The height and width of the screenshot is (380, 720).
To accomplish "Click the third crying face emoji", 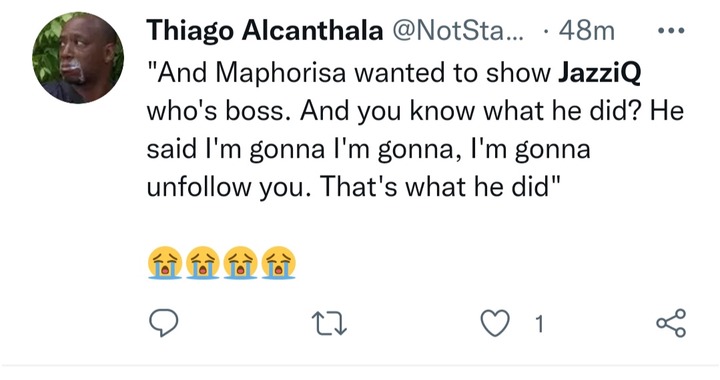I will click(241, 263).
